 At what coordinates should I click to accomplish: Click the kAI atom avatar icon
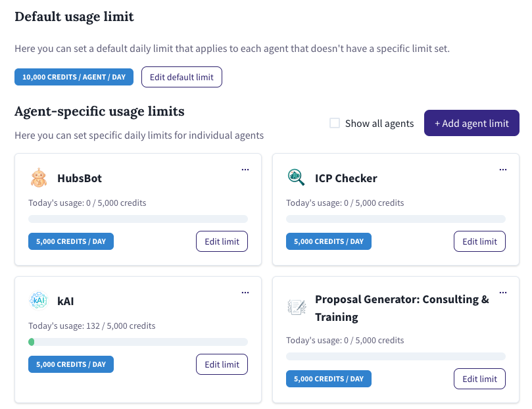[39, 301]
